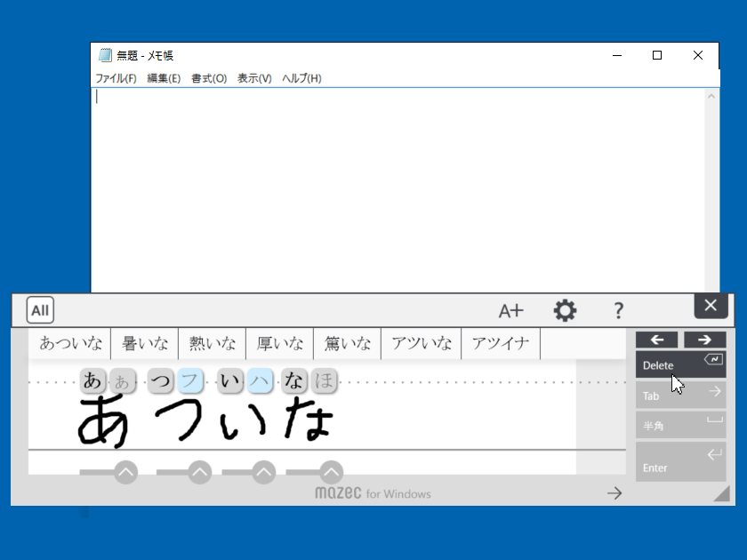Image resolution: width=747 pixels, height=560 pixels.
Task: Open the 表示(V) menu in Notepad
Action: [254, 78]
